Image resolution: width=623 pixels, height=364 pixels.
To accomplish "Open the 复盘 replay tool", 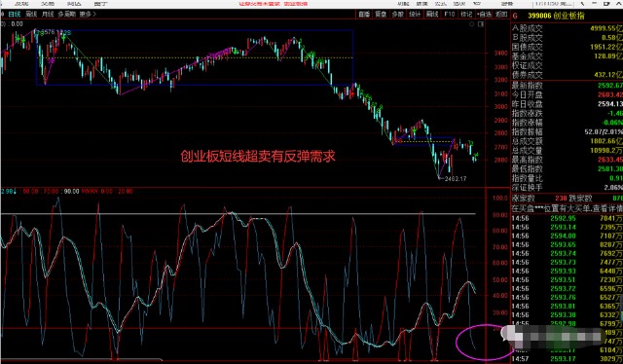I will (x=381, y=15).
